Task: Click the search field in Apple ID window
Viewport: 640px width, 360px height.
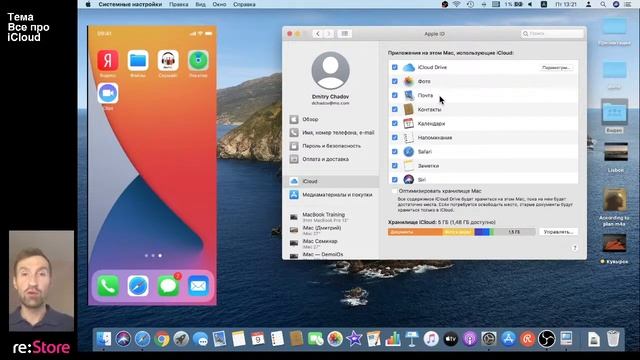Action: tap(552, 34)
